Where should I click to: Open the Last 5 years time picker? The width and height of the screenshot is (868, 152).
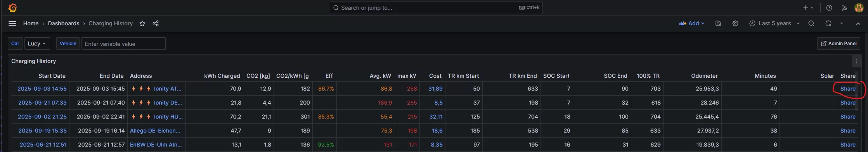pyautogui.click(x=774, y=23)
